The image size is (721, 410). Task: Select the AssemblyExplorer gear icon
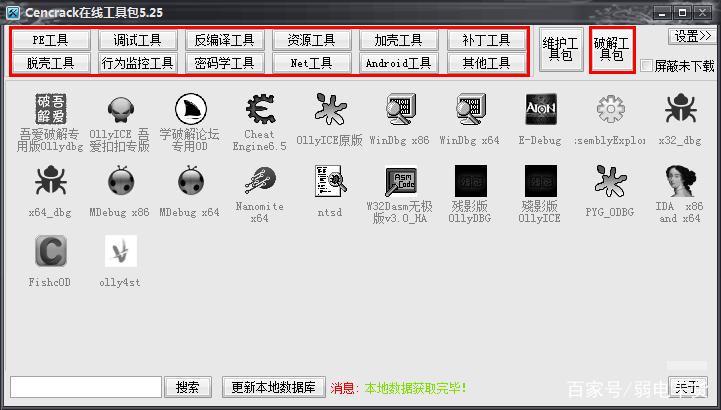coord(611,109)
